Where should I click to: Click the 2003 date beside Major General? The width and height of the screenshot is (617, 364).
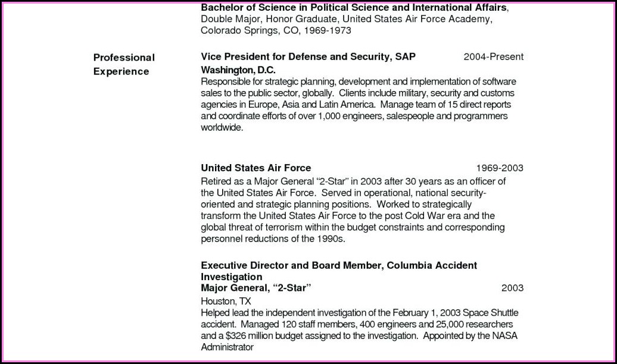pyautogui.click(x=512, y=288)
